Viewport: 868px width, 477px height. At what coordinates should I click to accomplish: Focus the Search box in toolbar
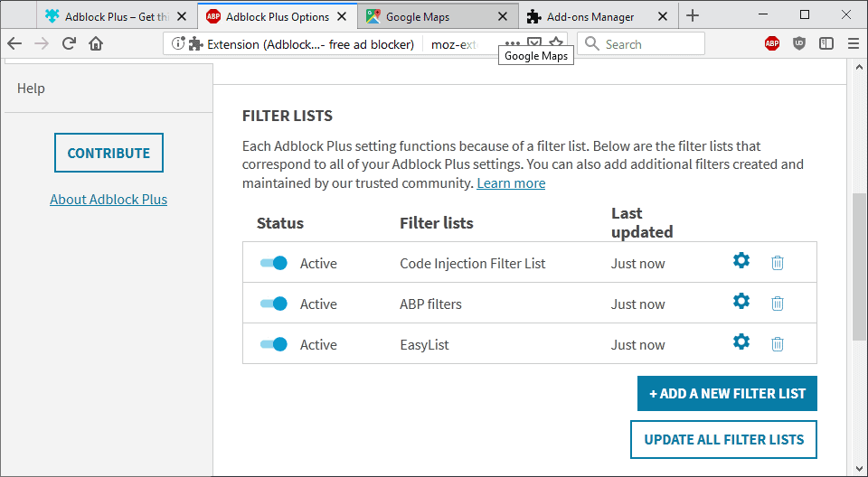641,43
